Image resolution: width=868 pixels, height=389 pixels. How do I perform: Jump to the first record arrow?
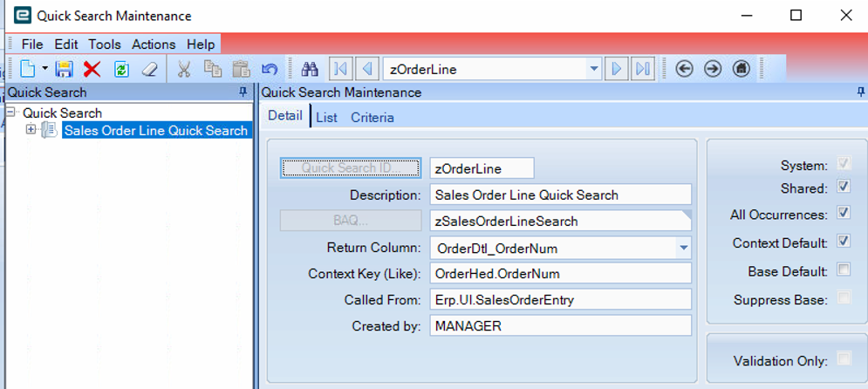click(340, 69)
